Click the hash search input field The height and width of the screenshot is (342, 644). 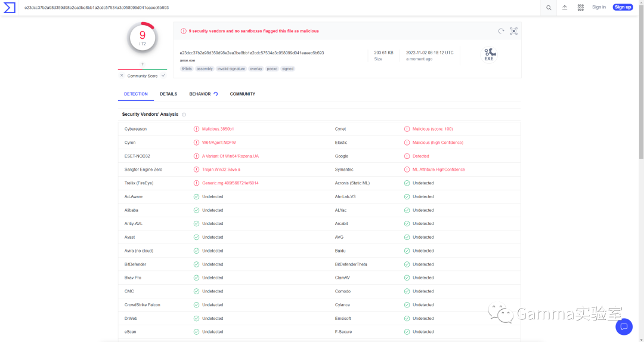coord(279,7)
